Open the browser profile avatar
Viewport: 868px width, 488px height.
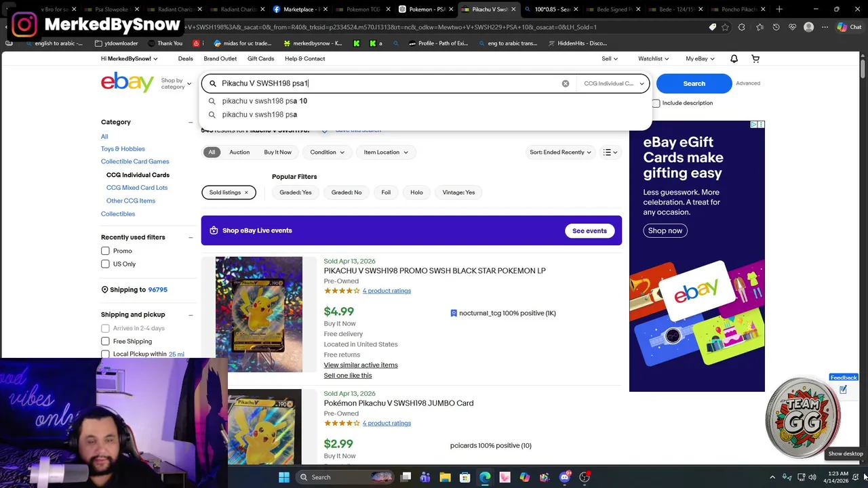pos(808,27)
